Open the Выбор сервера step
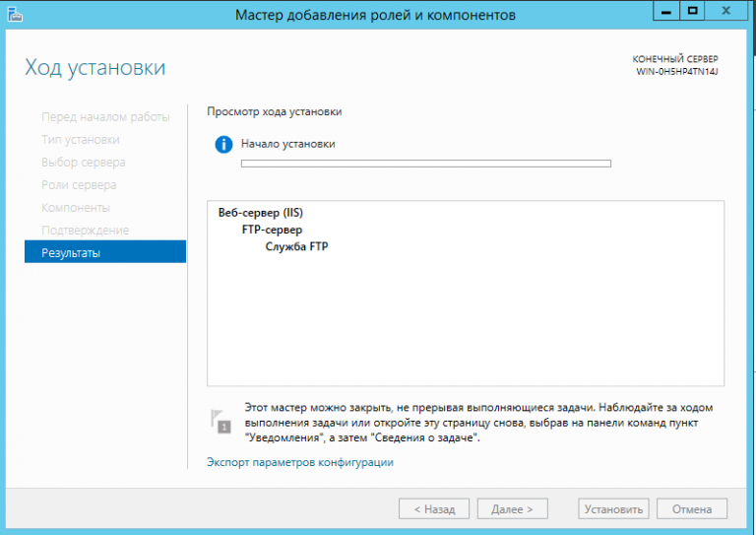Screen dimensions: 756x535 (84, 163)
